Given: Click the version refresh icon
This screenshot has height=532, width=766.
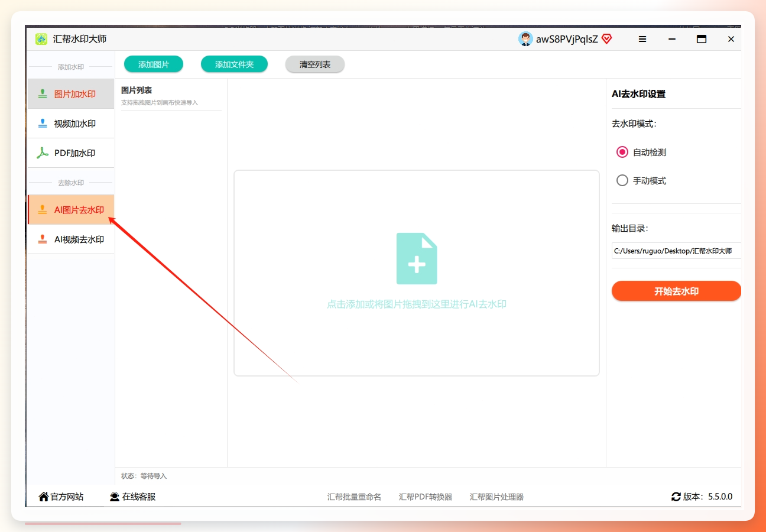Looking at the screenshot, I should pyautogui.click(x=676, y=497).
